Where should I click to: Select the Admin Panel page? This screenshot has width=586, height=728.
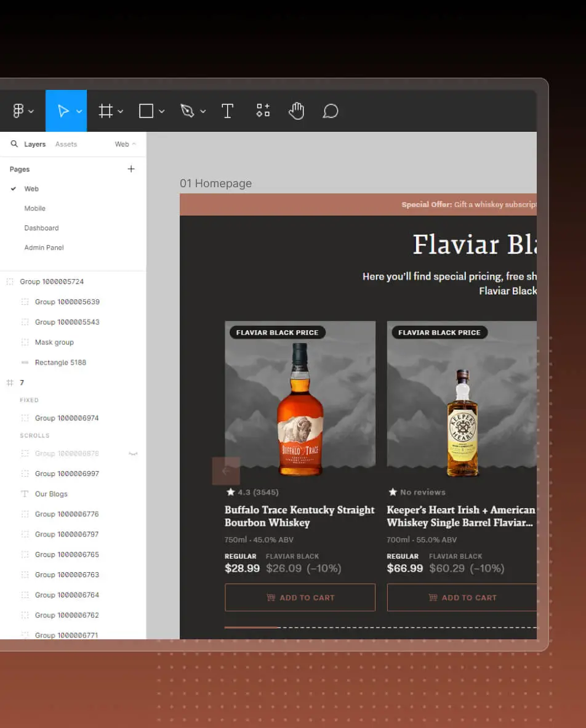[44, 248]
